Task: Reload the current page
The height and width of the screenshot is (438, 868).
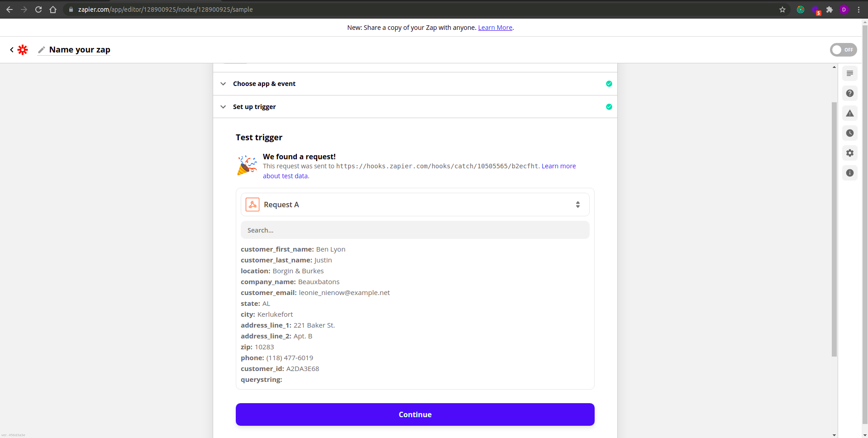Action: point(38,10)
